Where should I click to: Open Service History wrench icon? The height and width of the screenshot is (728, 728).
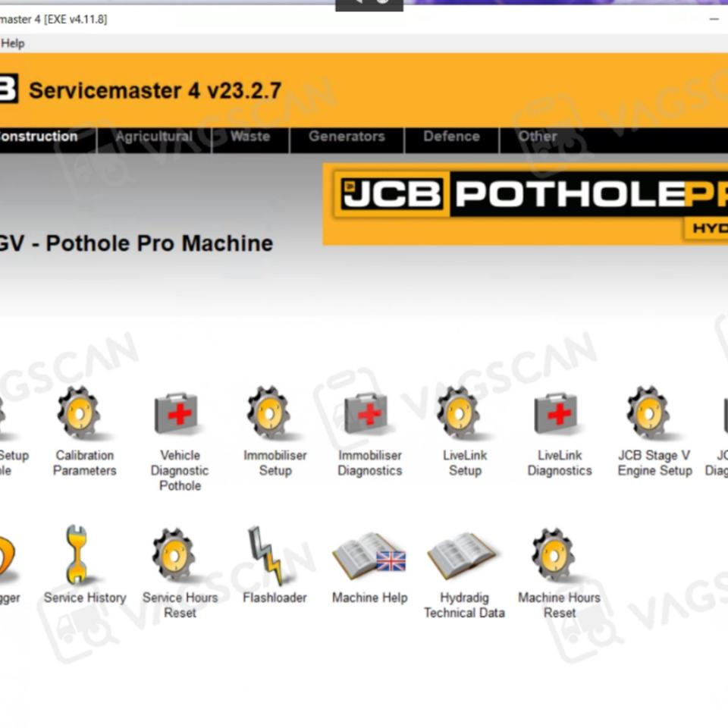77,554
